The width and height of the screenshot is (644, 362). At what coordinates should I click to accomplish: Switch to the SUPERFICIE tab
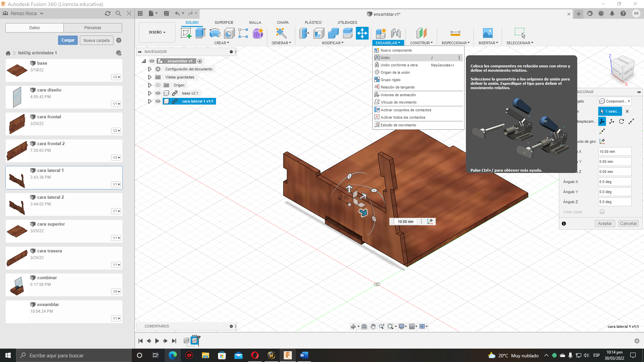click(x=224, y=22)
